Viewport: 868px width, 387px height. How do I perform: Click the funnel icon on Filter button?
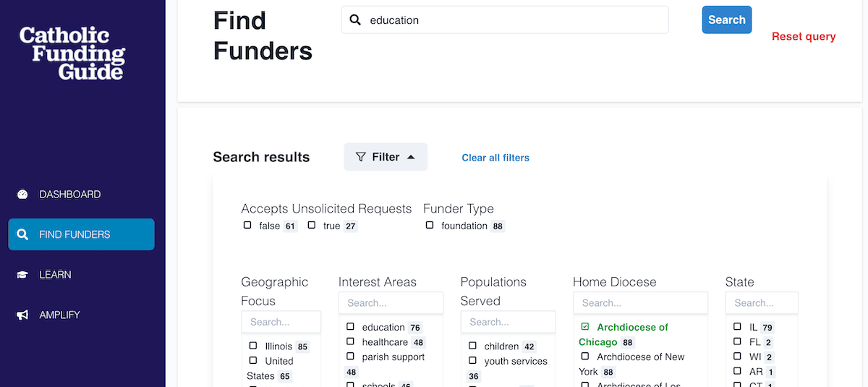[361, 157]
